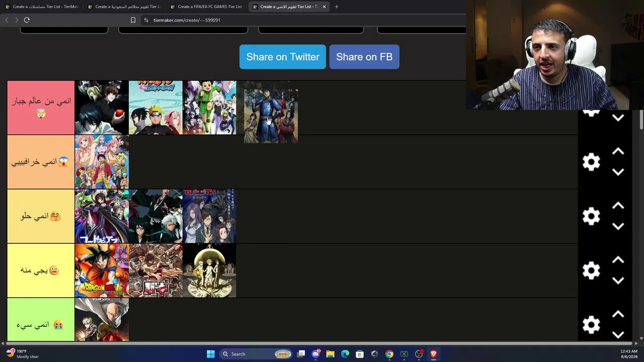Move انمي حلو tier up
644x362 pixels.
618,206
